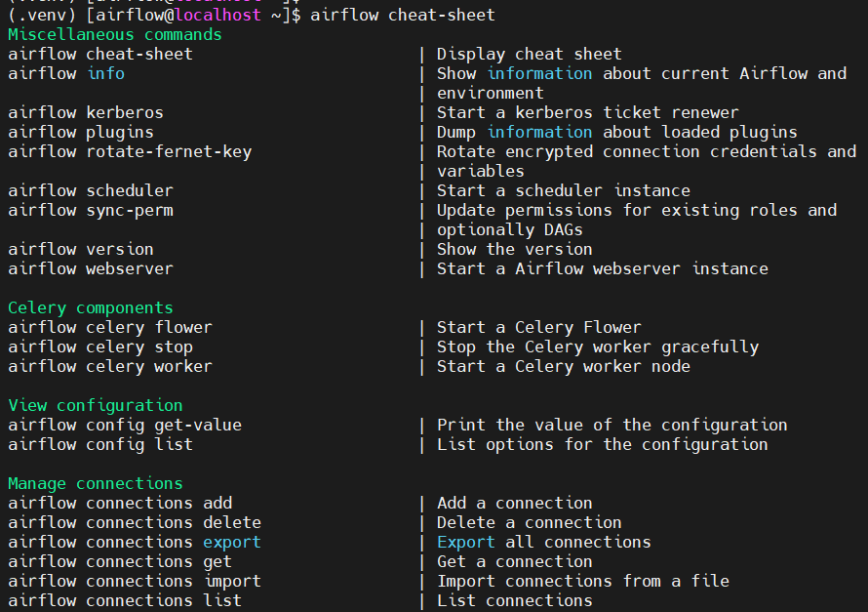
Task: Select the 'airflow scheduler' command text
Action: [x=89, y=190]
